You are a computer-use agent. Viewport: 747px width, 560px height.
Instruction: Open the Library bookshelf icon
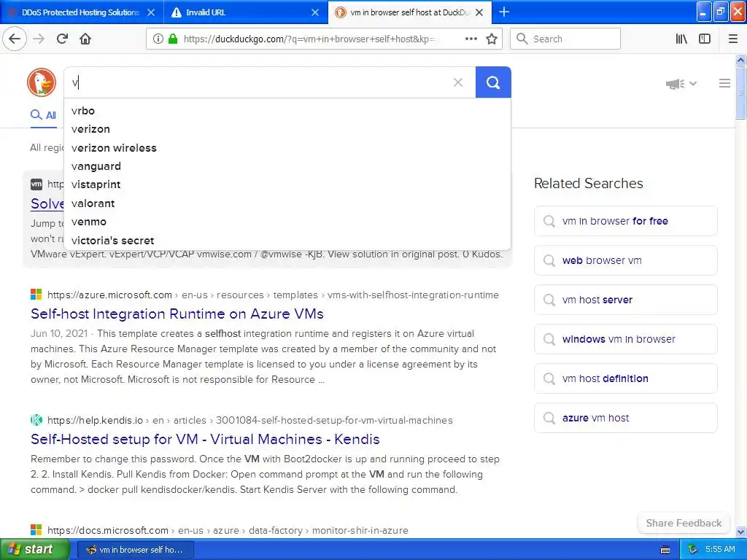pyautogui.click(x=681, y=39)
